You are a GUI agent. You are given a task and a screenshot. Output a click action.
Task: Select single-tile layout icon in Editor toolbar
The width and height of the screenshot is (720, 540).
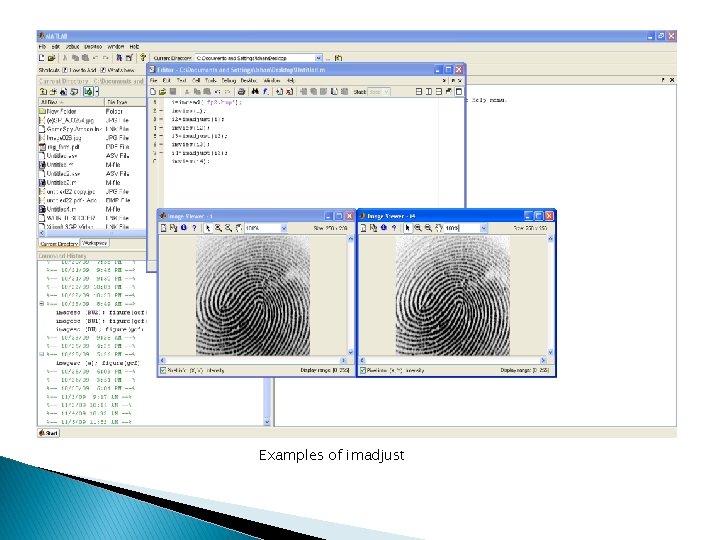[x=458, y=92]
